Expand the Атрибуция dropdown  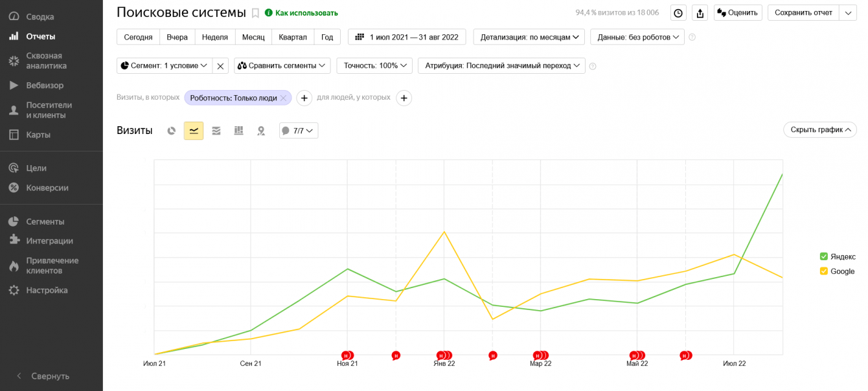point(501,65)
